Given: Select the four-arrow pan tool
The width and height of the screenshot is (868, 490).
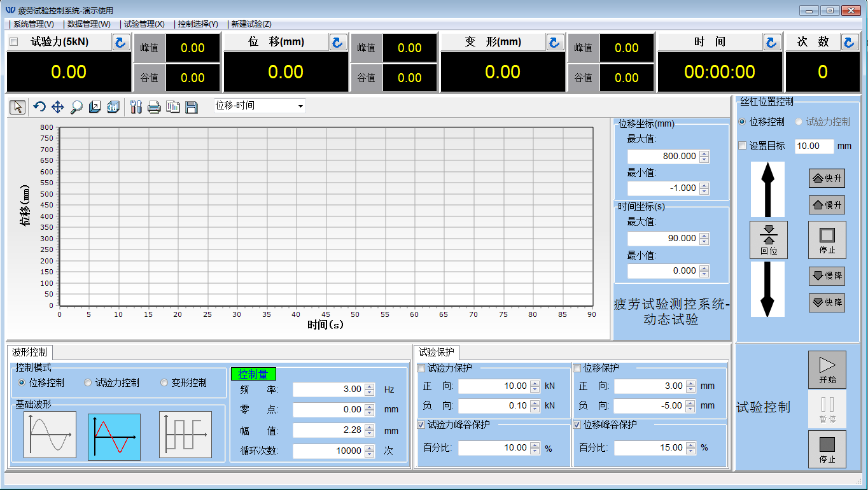Looking at the screenshot, I should coord(58,107).
